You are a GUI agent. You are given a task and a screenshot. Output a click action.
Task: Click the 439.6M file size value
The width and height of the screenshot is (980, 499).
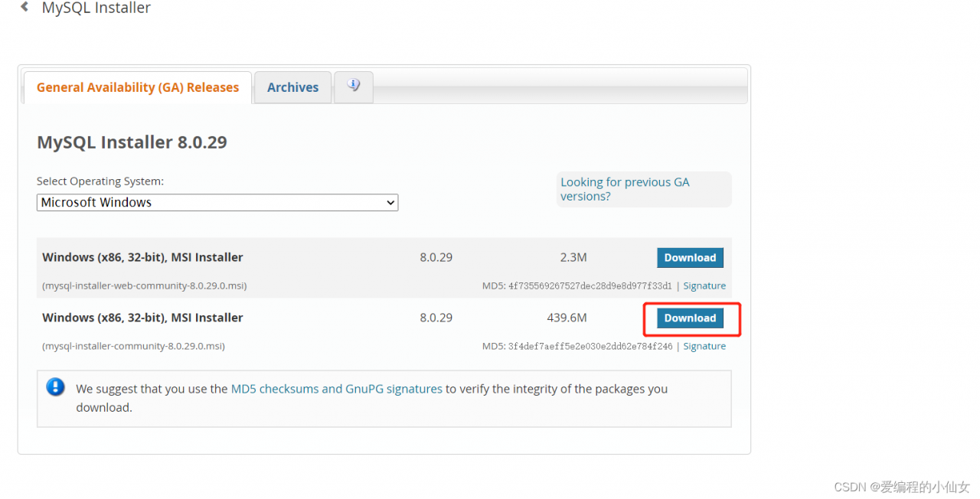click(x=567, y=318)
